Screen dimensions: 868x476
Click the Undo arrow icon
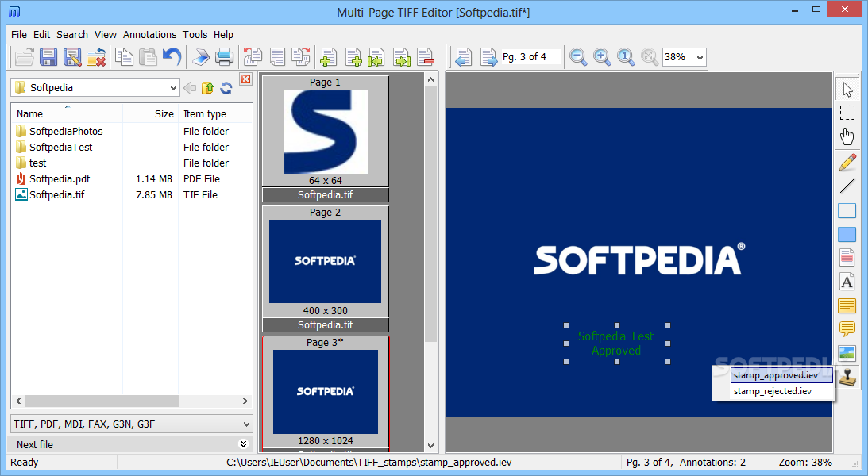[x=172, y=57]
